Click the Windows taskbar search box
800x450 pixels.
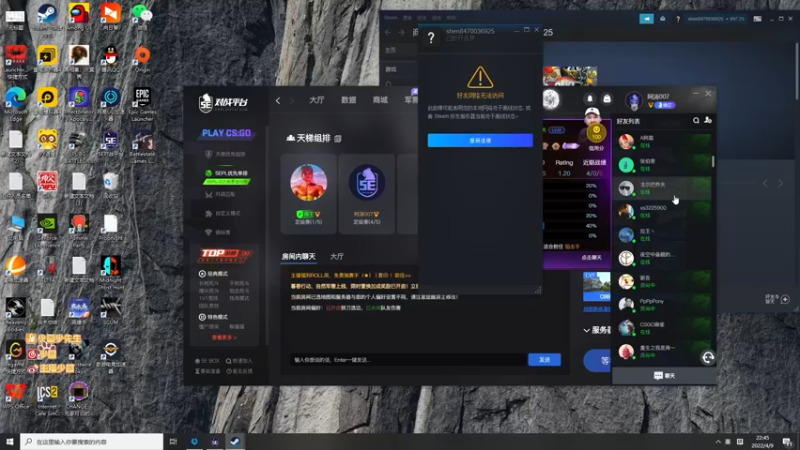[92, 441]
